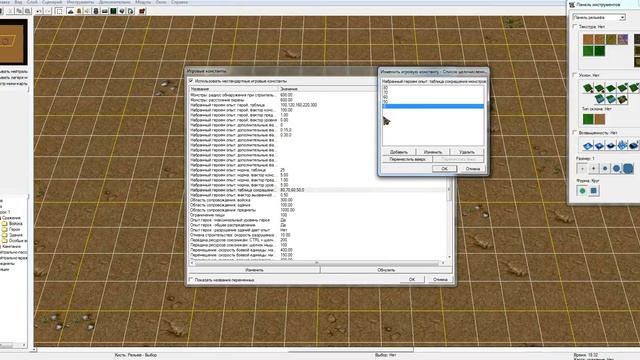The image size is (640, 360).
Task: Pick the green cliff type swatch
Action: 588,119
